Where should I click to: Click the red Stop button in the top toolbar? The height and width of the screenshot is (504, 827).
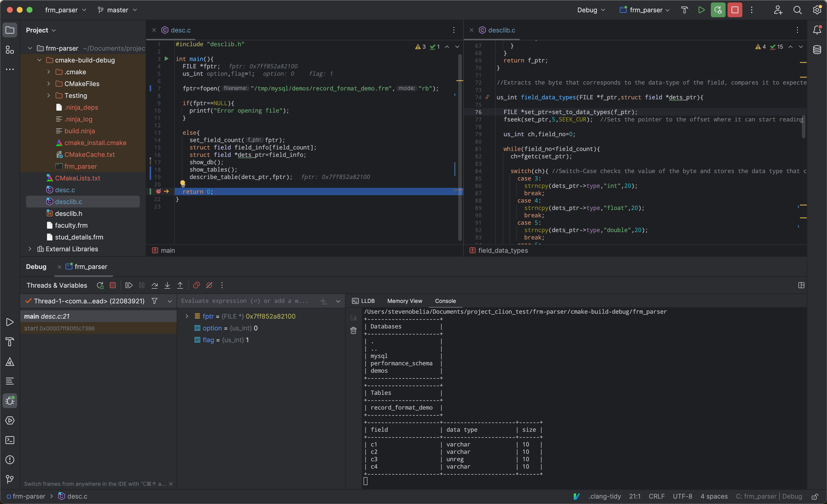(734, 10)
